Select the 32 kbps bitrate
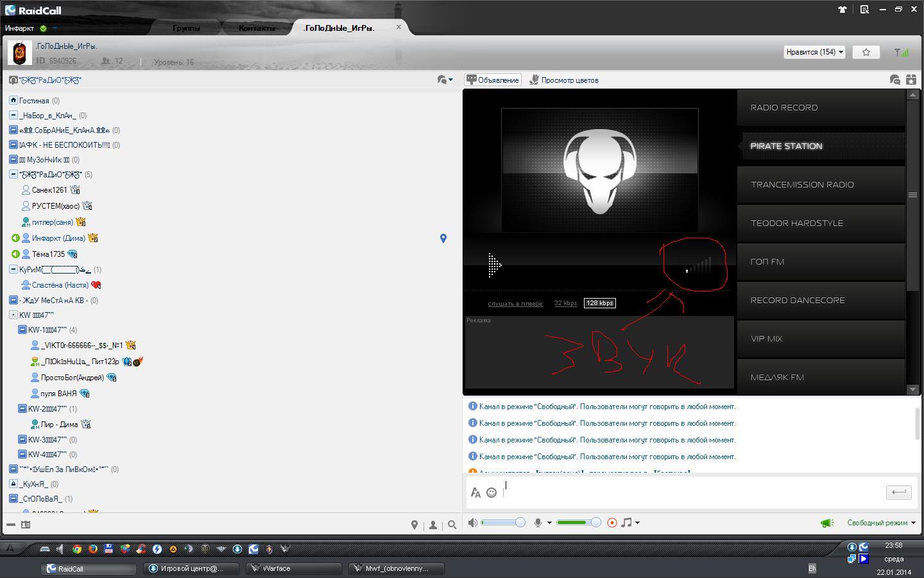The width and height of the screenshot is (924, 578). (x=565, y=303)
